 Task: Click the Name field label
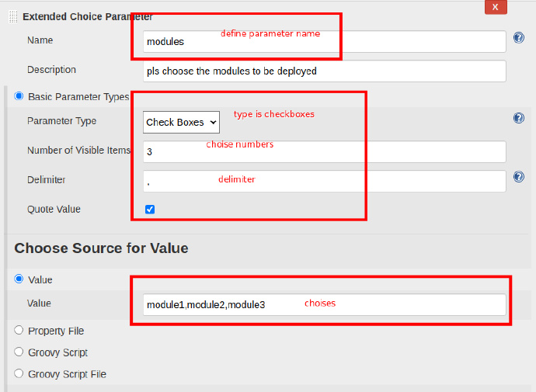click(x=40, y=40)
